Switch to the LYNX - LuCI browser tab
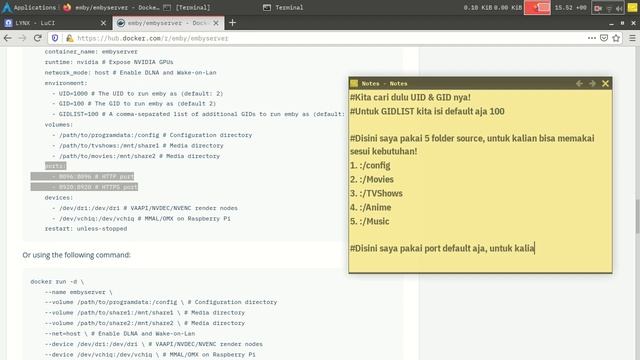 coord(55,23)
